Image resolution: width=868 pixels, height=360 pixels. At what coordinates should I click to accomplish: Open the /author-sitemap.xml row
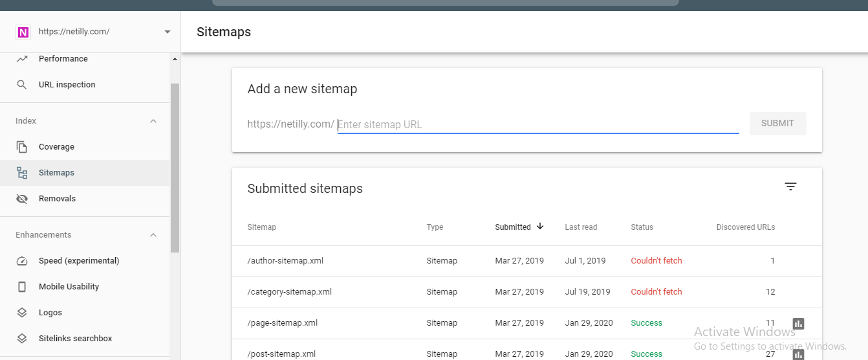526,261
